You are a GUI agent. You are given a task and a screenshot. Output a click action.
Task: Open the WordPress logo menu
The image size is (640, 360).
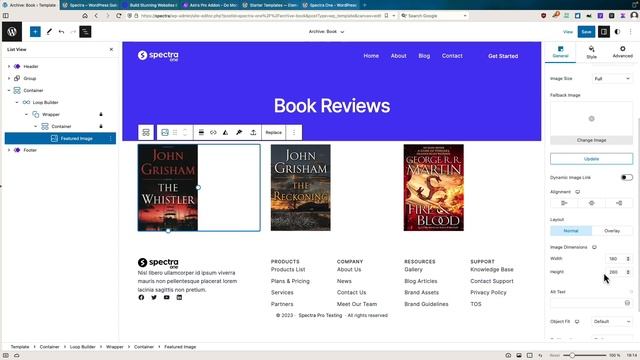tap(12, 31)
